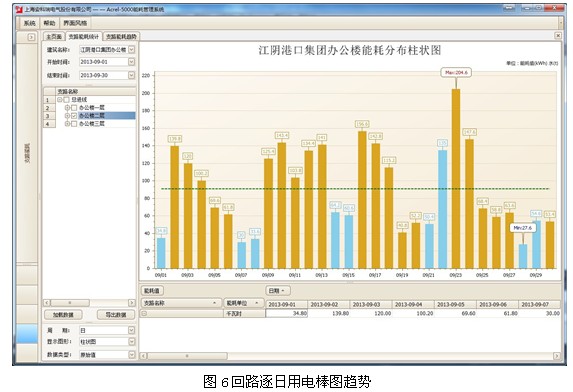Click the 156.6 bar for 09/16
The image size is (573, 392).
click(362, 200)
